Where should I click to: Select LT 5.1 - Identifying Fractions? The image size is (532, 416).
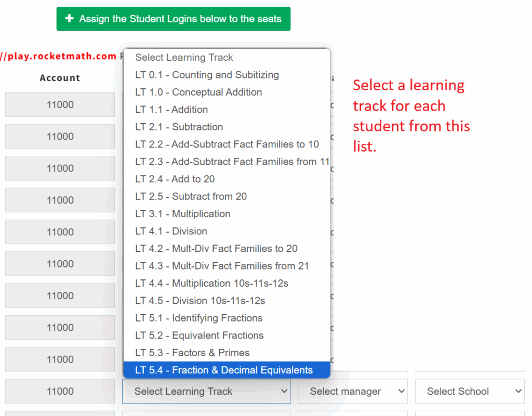coord(199,318)
